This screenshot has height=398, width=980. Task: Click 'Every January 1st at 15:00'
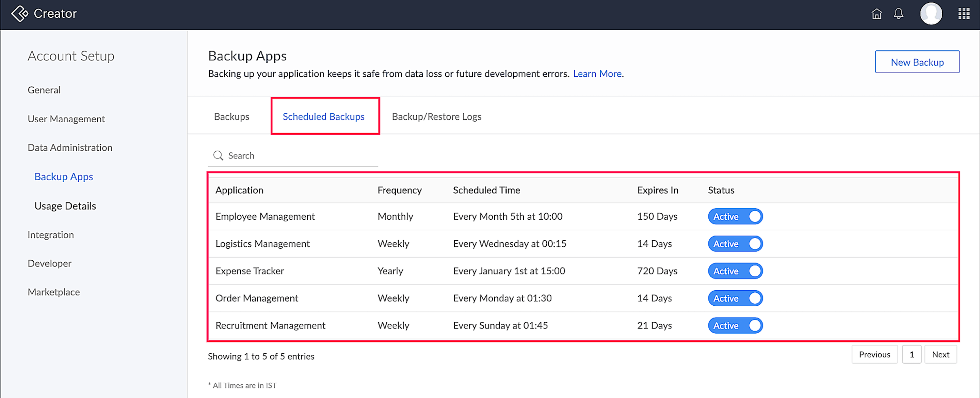509,271
